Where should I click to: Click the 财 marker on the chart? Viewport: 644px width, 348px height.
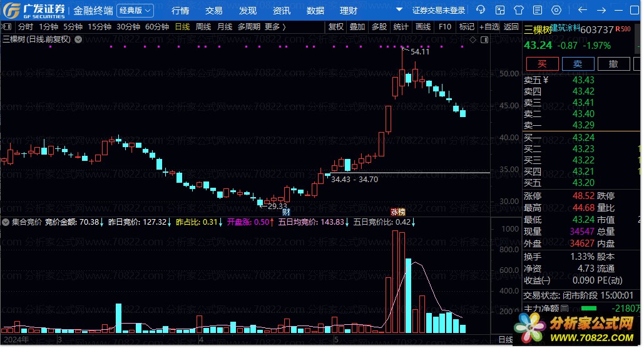click(x=286, y=212)
